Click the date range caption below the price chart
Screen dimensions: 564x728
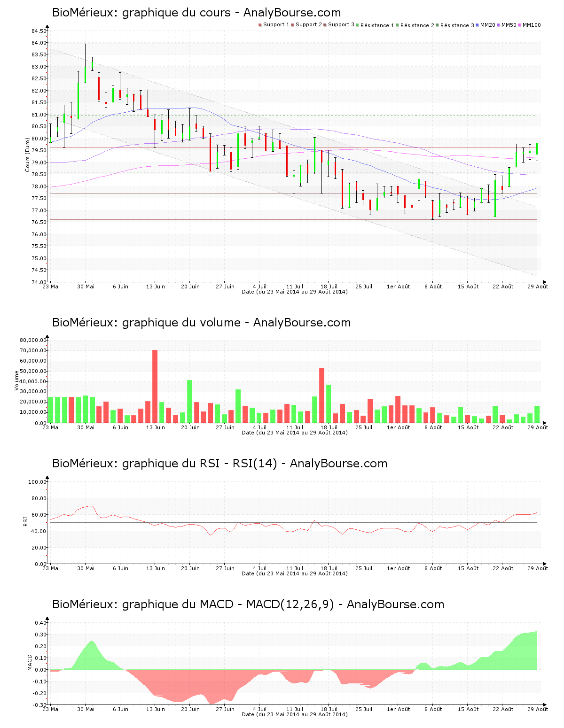click(x=295, y=292)
